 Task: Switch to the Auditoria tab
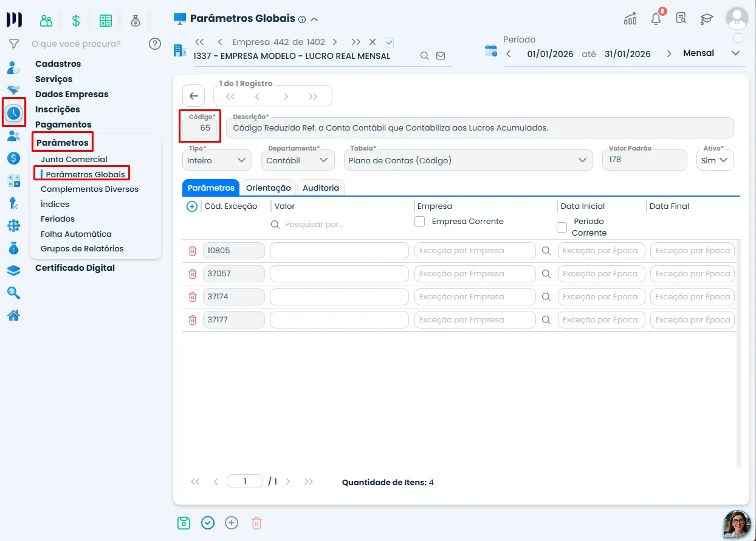pos(321,188)
